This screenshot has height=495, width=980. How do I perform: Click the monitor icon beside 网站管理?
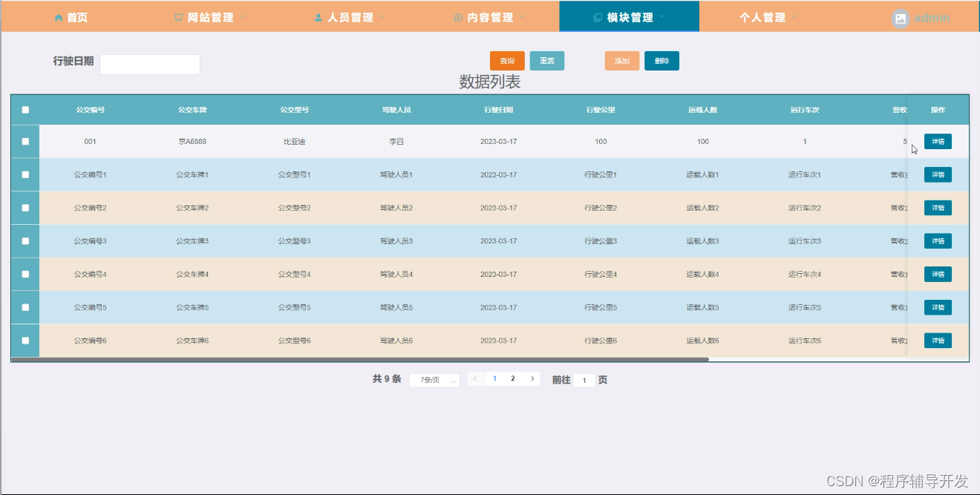(x=179, y=17)
